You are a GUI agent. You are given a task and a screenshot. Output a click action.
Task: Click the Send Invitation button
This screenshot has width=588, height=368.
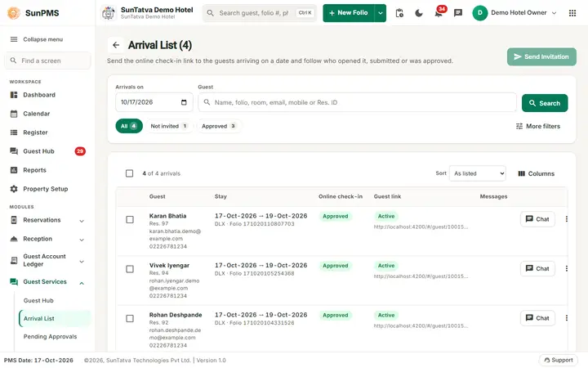tap(541, 56)
